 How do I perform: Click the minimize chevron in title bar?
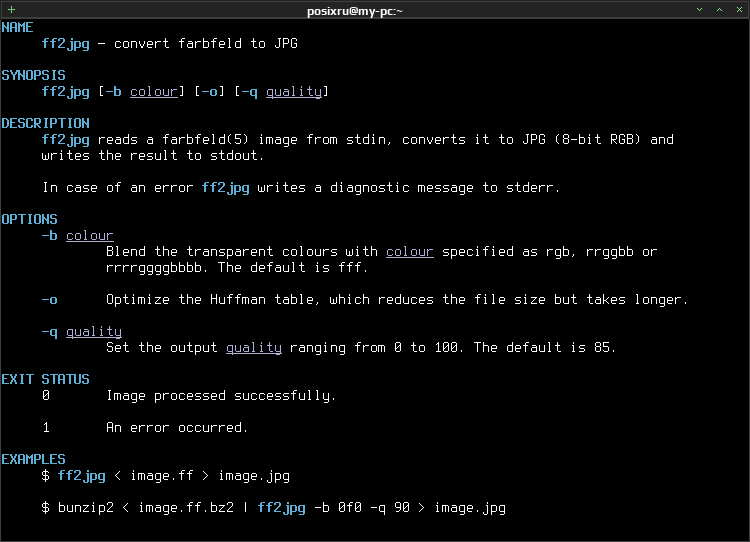(x=699, y=10)
